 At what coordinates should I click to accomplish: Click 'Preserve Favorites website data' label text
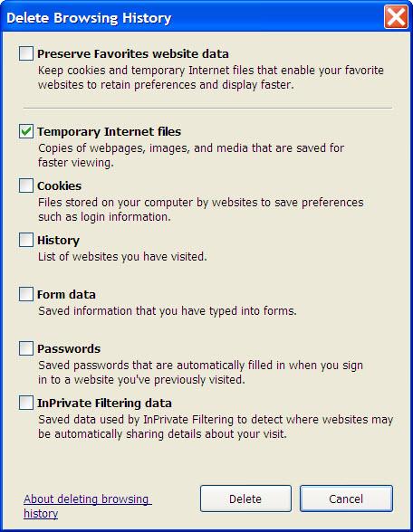133,54
